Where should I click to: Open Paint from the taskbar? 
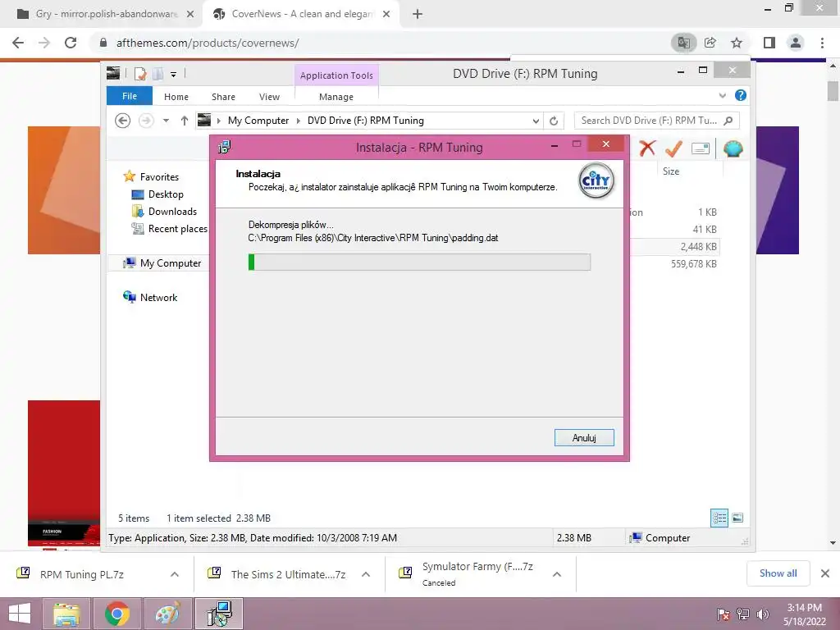[167, 614]
